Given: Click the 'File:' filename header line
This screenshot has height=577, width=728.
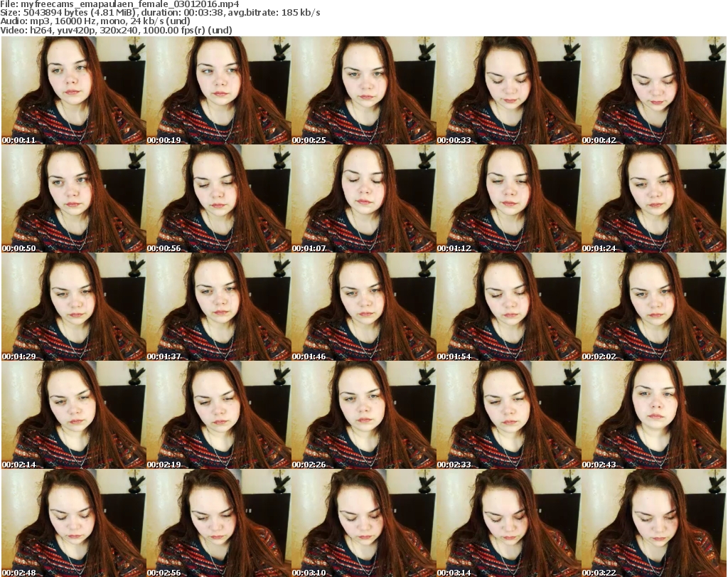Looking at the screenshot, I should 119,4.
